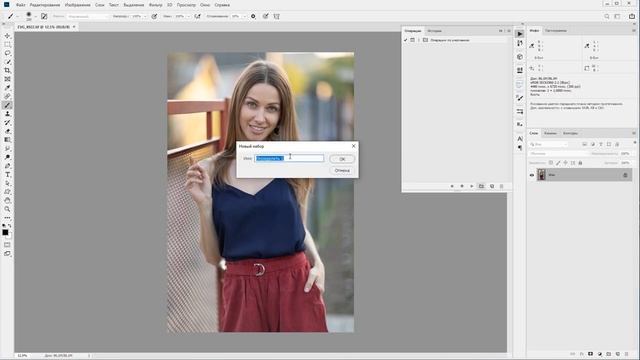The width and height of the screenshot is (640, 360).
Task: Open brush settings panel icon in options bar
Action: (44, 16)
